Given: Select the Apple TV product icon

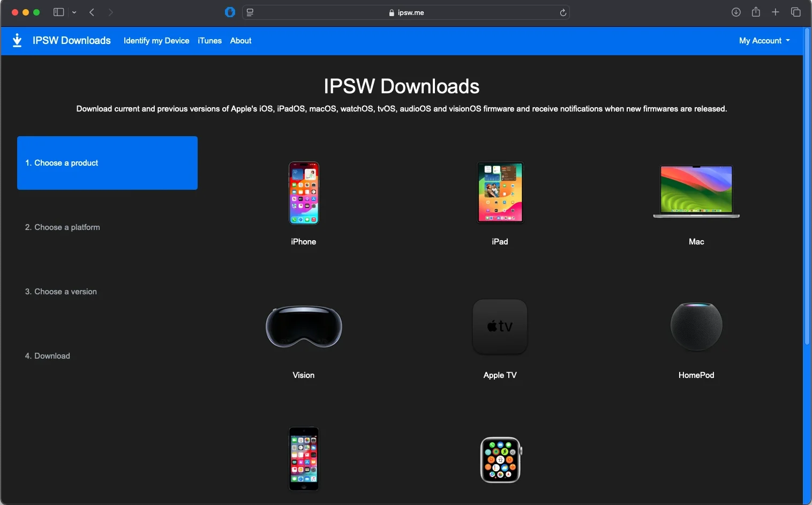Looking at the screenshot, I should pos(500,326).
